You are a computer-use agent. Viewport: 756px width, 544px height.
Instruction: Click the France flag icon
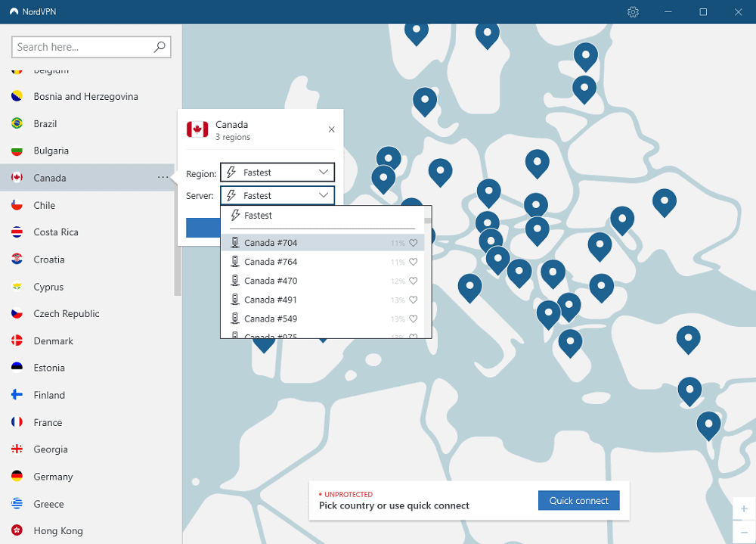[x=17, y=422]
